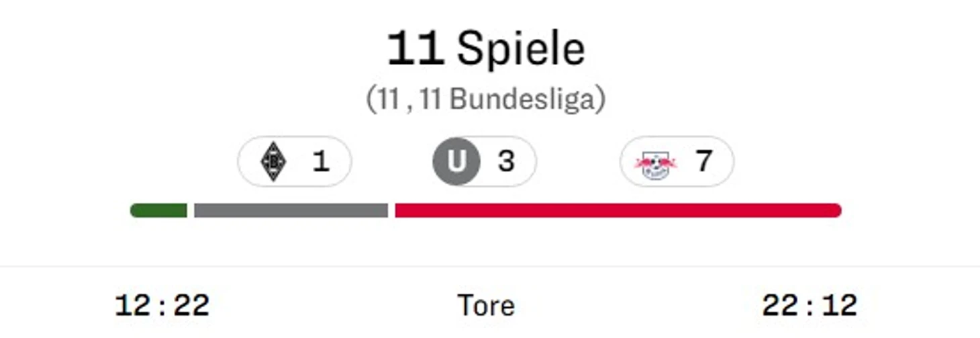Click the right goals tally 22 : 12
Image resolution: width=980 pixels, height=338 pixels.
coord(810,306)
